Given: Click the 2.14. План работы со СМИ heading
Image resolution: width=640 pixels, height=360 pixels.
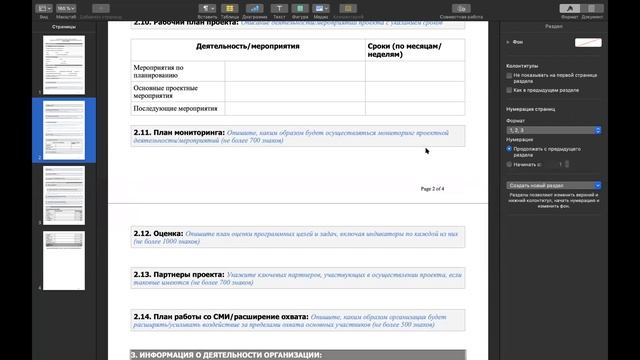Looking at the screenshot, I should 221,317.
